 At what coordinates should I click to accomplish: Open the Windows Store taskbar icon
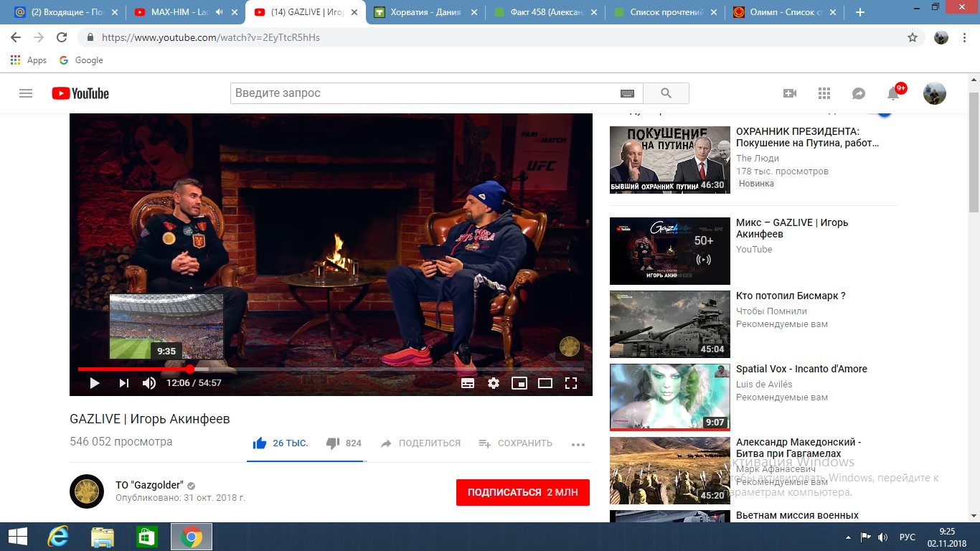pos(146,537)
